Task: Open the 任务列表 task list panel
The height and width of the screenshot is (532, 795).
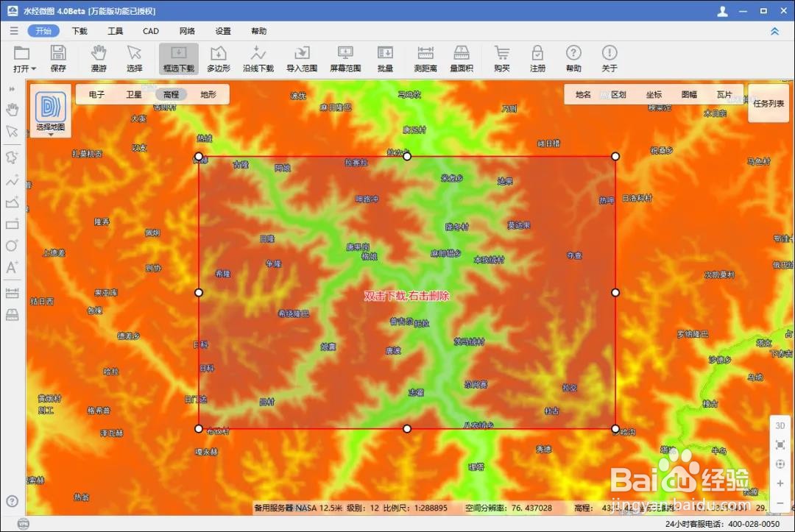Action: 768,103
